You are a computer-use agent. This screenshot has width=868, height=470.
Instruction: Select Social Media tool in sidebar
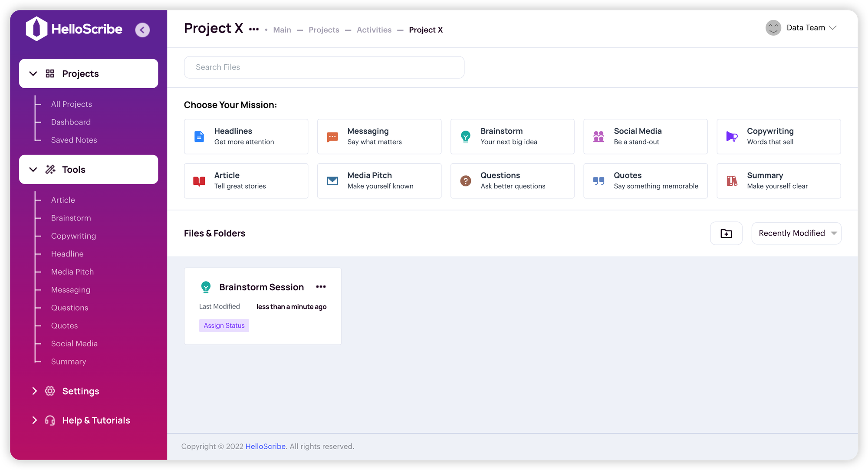pyautogui.click(x=74, y=343)
